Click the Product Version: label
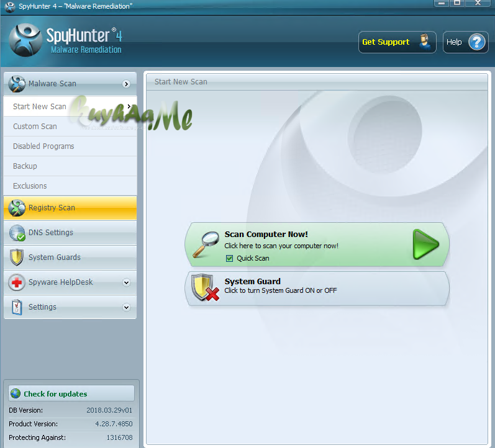This screenshot has width=495, height=448. 33,424
